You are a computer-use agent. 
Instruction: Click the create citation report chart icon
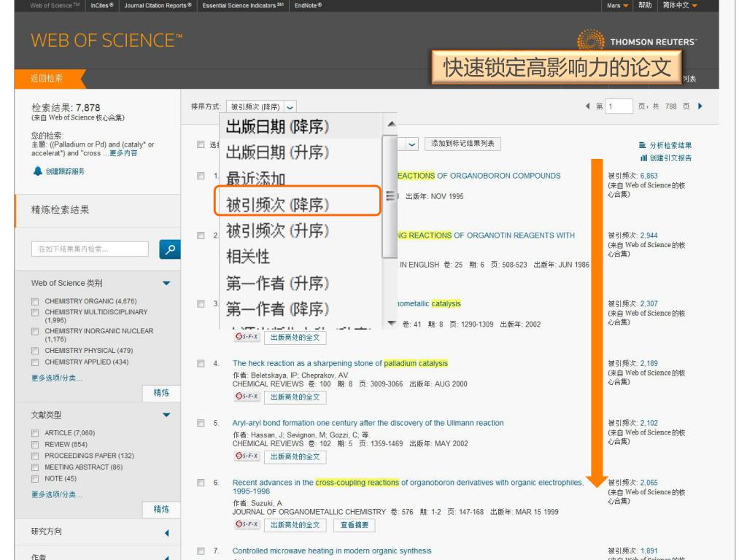click(x=643, y=157)
